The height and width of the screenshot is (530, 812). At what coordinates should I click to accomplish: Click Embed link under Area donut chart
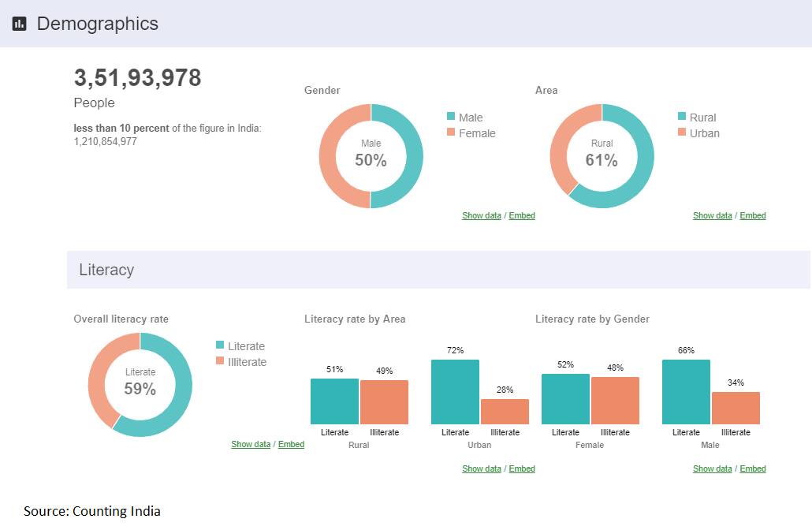[753, 215]
